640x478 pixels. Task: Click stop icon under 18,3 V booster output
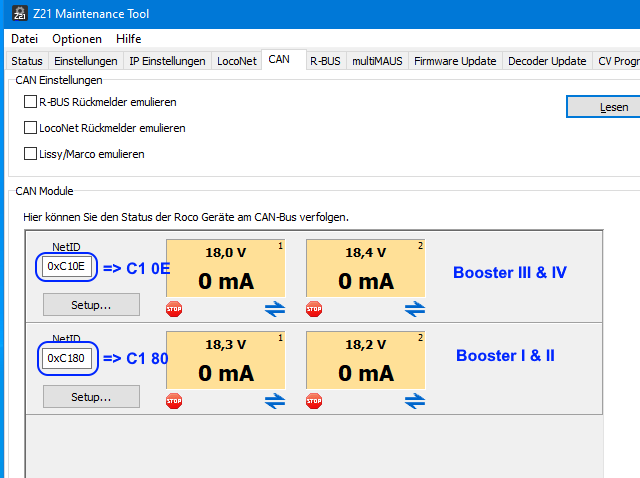(x=174, y=401)
